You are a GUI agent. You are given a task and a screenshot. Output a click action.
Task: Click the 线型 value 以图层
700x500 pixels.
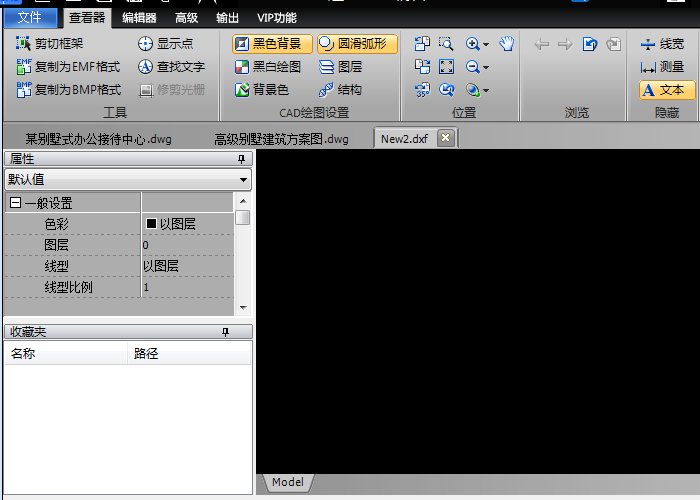(x=188, y=266)
